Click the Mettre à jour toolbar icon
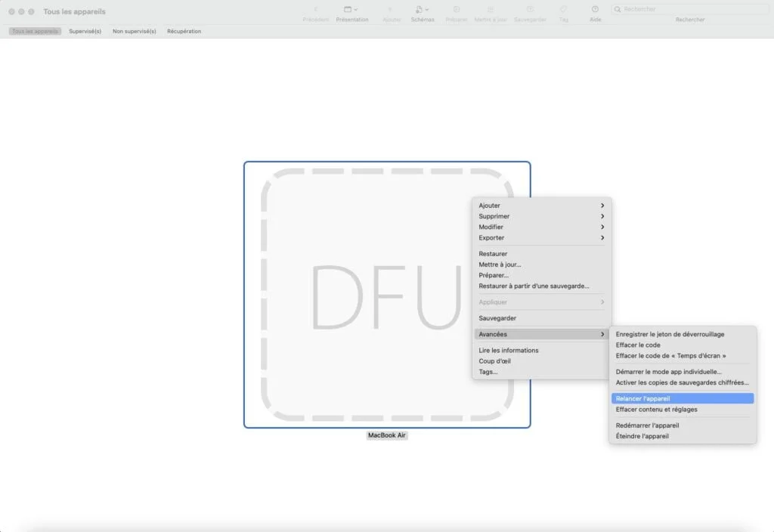 click(x=491, y=11)
